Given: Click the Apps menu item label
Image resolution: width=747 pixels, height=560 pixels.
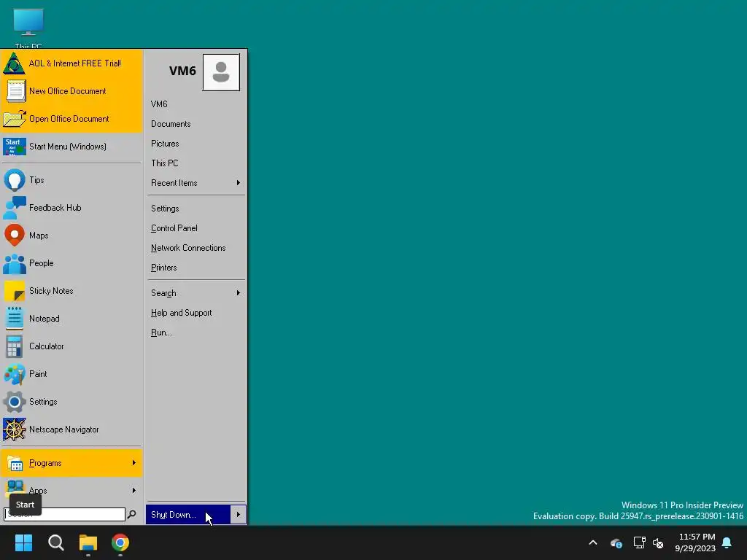Looking at the screenshot, I should (38, 491).
